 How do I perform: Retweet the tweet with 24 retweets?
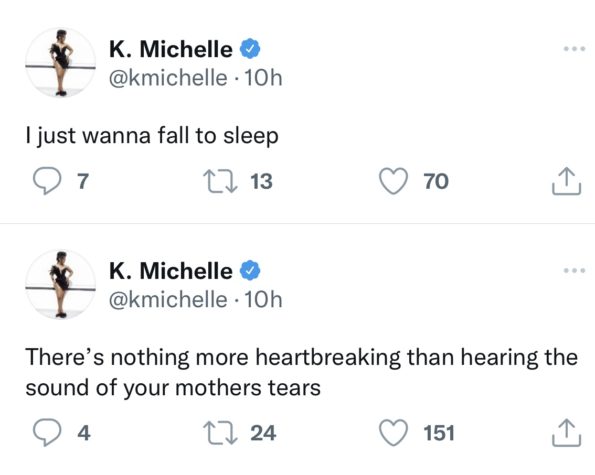pyautogui.click(x=220, y=433)
